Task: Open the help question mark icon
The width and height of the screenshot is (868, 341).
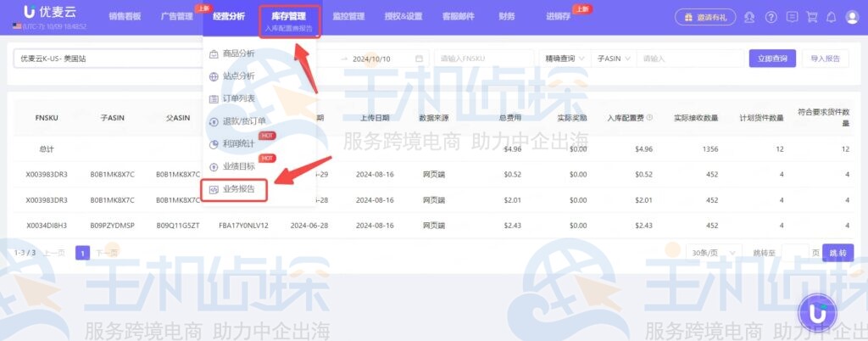Action: [x=771, y=17]
